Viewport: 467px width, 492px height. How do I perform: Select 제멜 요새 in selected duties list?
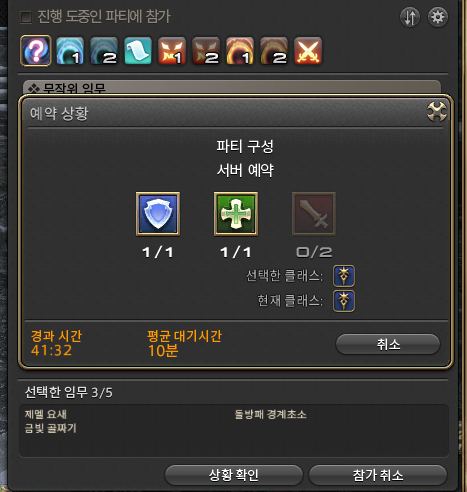pos(46,414)
